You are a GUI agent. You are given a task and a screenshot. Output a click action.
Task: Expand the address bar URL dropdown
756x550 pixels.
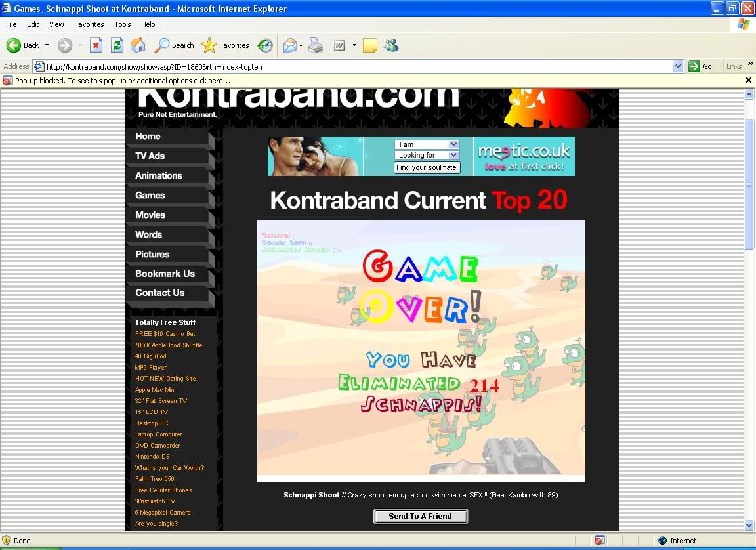click(x=679, y=66)
